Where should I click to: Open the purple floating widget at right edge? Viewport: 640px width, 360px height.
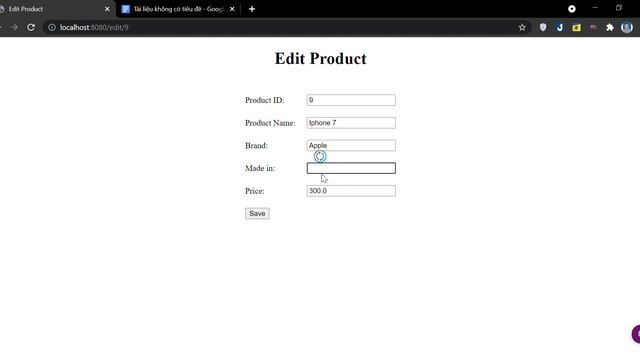[x=636, y=334]
